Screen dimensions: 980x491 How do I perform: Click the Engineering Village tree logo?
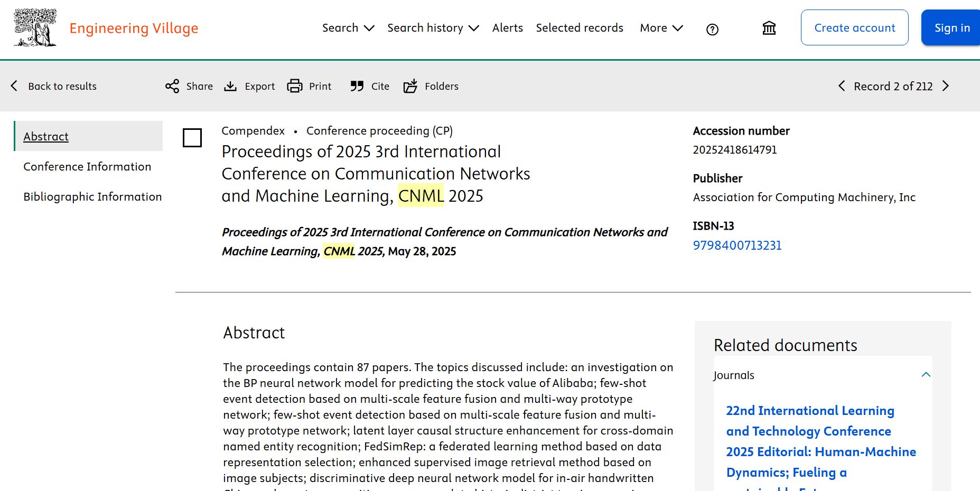coord(35,27)
